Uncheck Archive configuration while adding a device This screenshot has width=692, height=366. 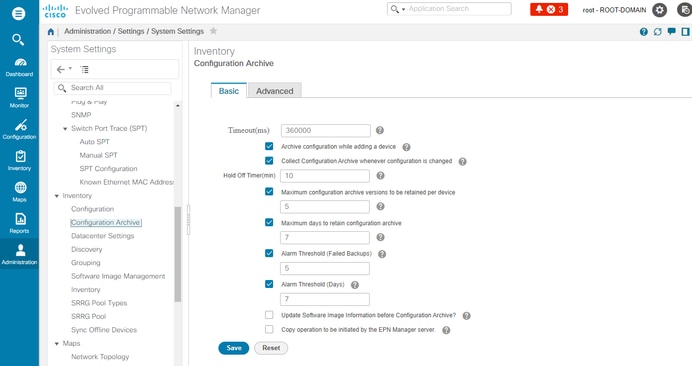[x=269, y=146]
